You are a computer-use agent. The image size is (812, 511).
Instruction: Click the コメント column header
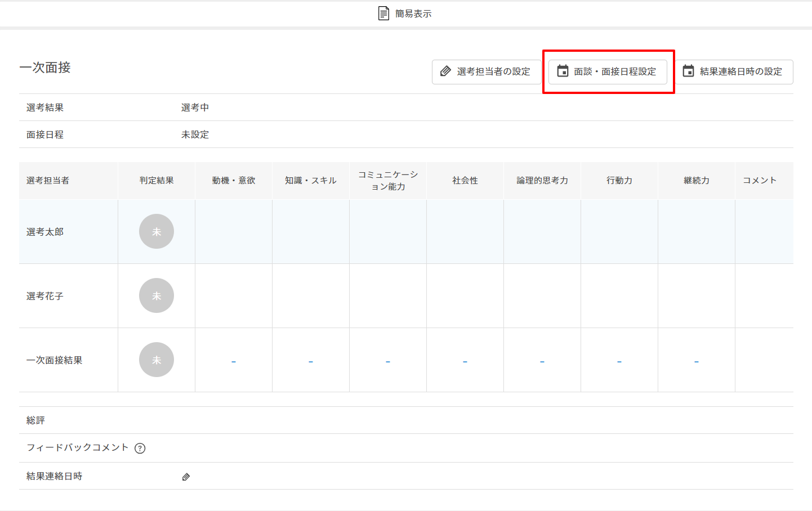(x=760, y=180)
